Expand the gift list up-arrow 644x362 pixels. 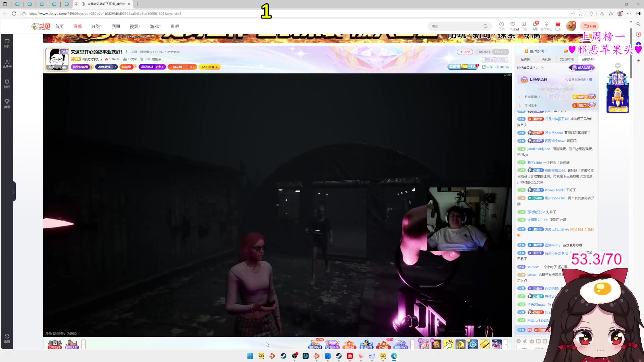(x=506, y=344)
